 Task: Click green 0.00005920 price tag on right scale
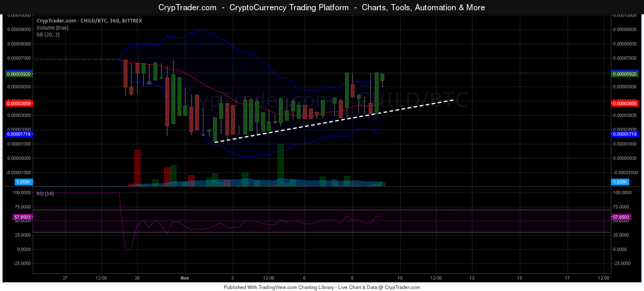coord(625,73)
